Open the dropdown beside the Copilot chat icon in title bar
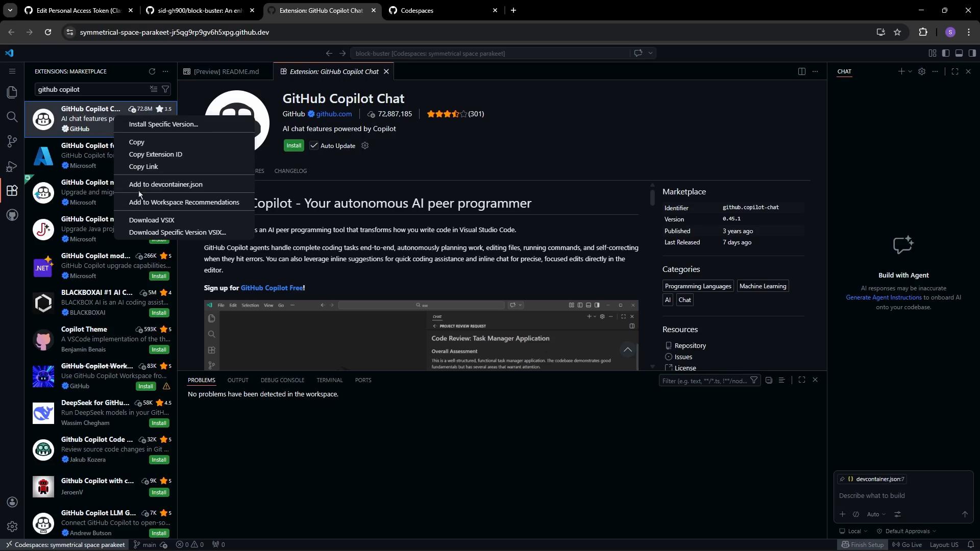Viewport: 980px width, 551px height. tap(650, 53)
